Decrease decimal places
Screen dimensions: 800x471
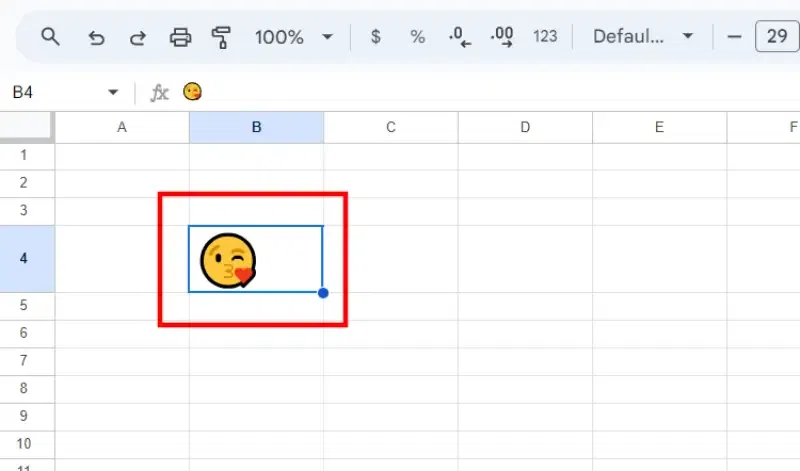(460, 37)
